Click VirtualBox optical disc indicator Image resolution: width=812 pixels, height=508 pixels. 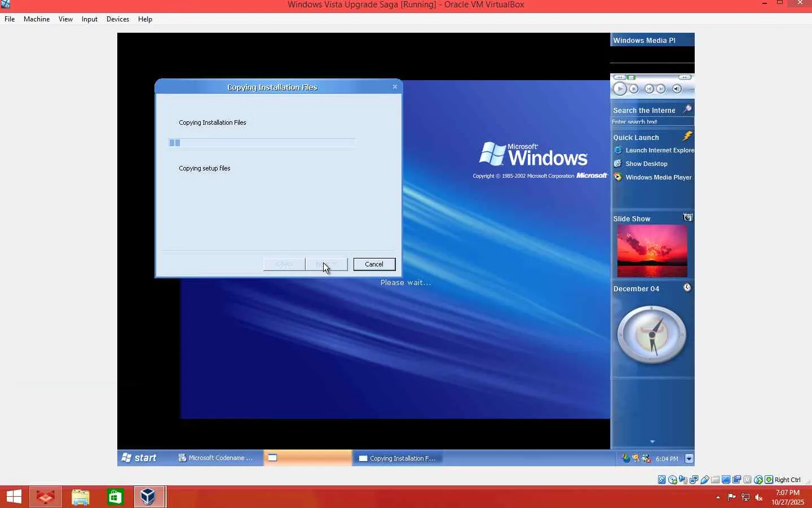click(x=673, y=480)
